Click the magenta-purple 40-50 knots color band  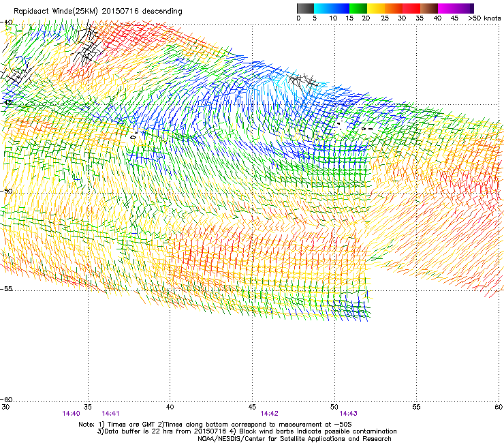pos(456,8)
